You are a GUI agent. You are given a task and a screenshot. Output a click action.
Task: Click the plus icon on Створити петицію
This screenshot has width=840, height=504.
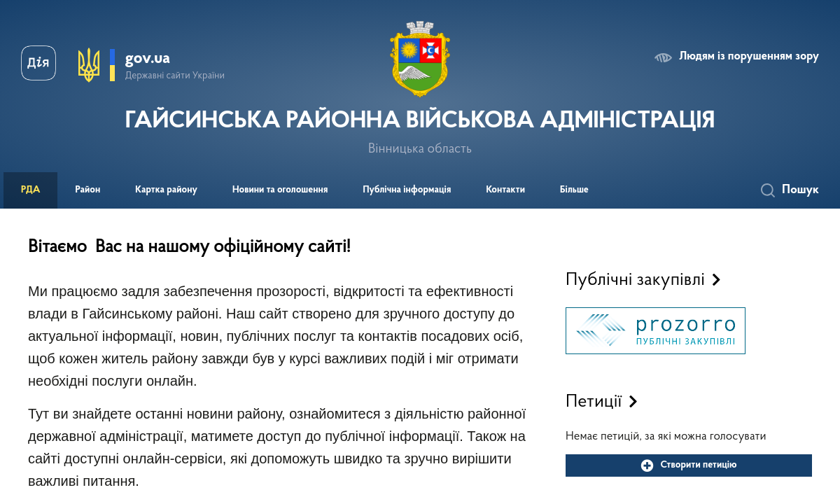[647, 465]
